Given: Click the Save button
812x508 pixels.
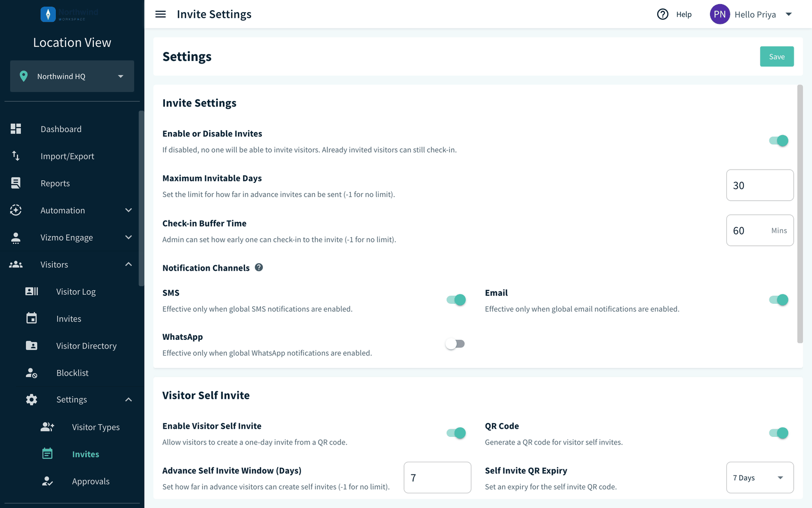Looking at the screenshot, I should point(777,56).
